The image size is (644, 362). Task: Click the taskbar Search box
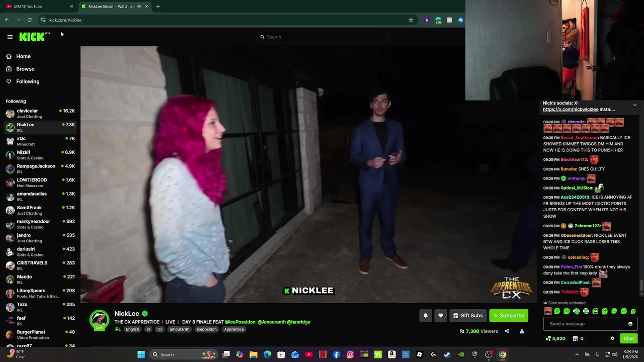(183, 354)
